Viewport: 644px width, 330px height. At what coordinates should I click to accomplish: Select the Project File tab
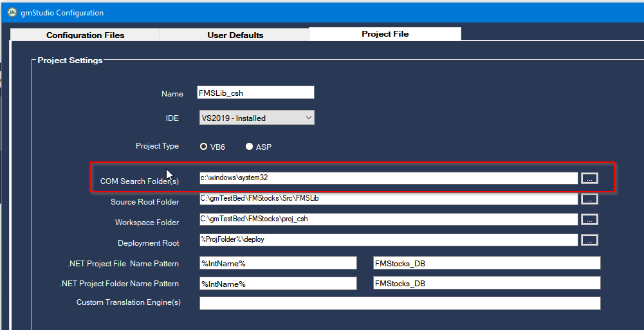point(385,34)
